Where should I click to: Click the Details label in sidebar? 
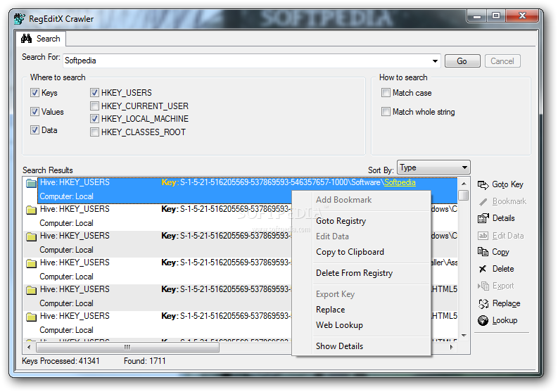[x=503, y=218]
